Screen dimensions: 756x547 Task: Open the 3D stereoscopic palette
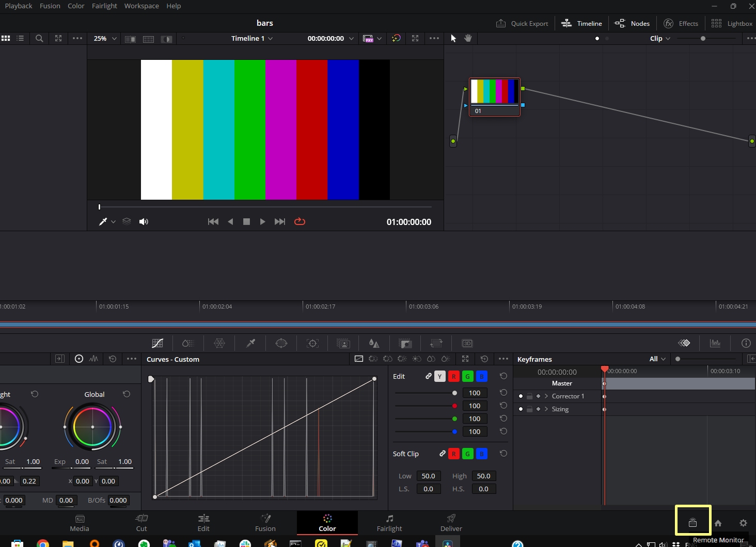[x=467, y=343]
